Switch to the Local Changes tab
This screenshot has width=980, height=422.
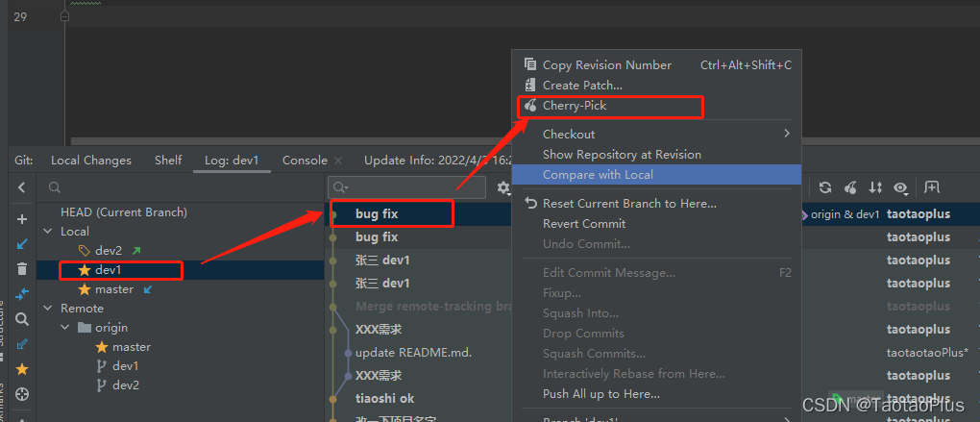point(91,161)
